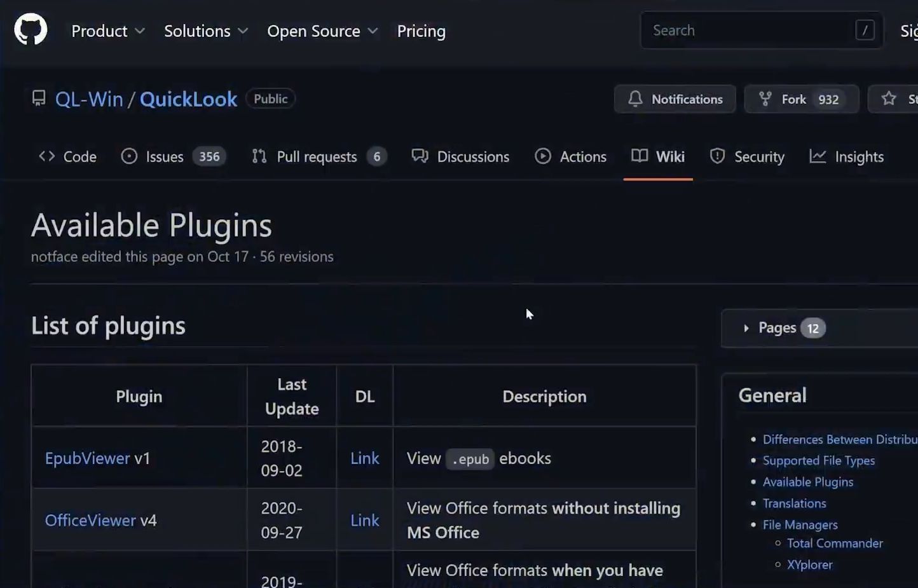The width and height of the screenshot is (918, 588).
Task: Open the QuickLook repository link
Action: tap(188, 99)
